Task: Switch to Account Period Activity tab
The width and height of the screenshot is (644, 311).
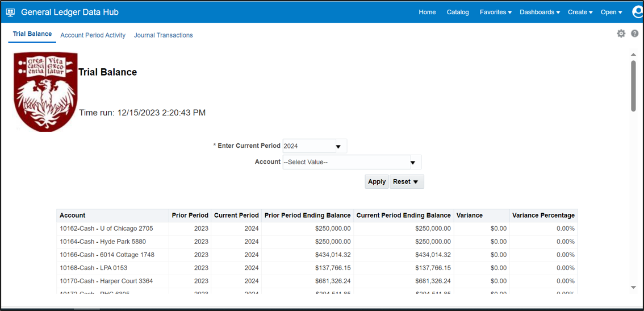Action: (x=93, y=35)
